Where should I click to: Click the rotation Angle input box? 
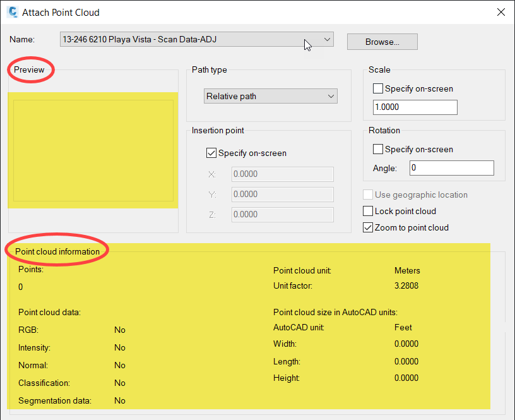click(451, 168)
